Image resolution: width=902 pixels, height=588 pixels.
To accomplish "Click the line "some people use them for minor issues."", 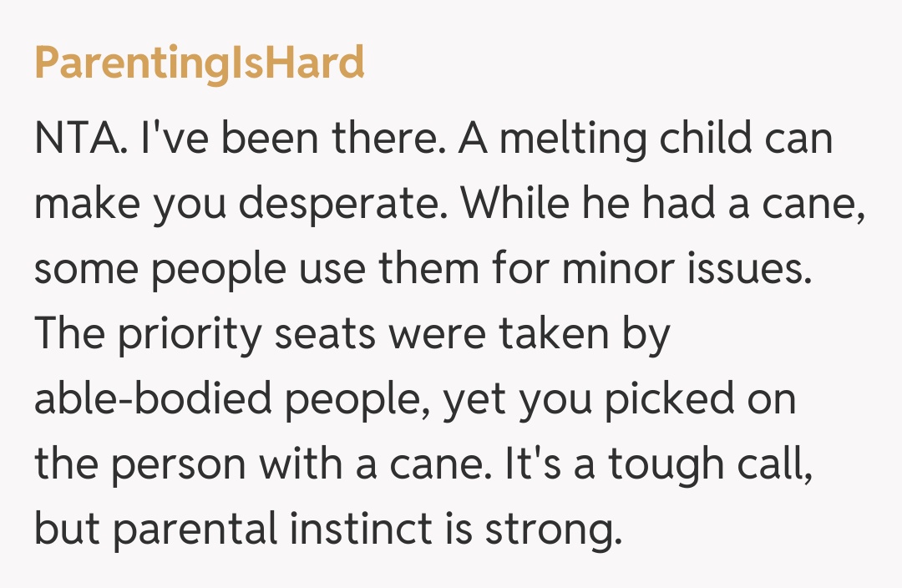I will click(x=423, y=270).
